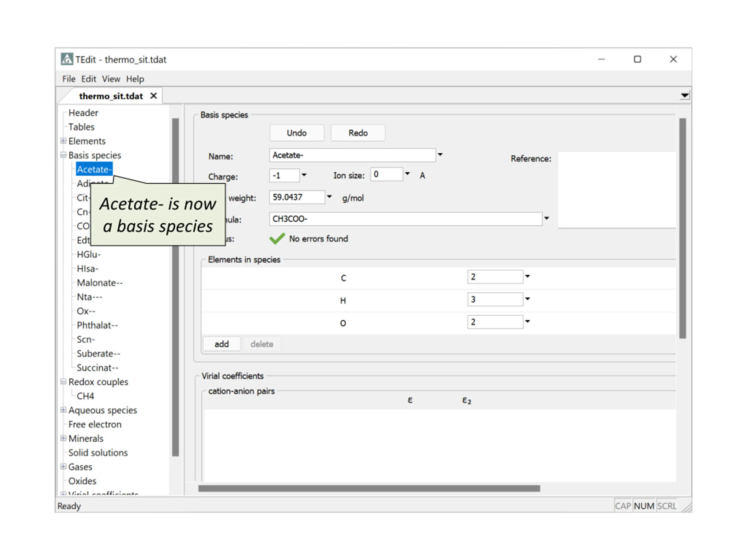
Task: Collapse the Basis species tree node
Action: pos(63,155)
